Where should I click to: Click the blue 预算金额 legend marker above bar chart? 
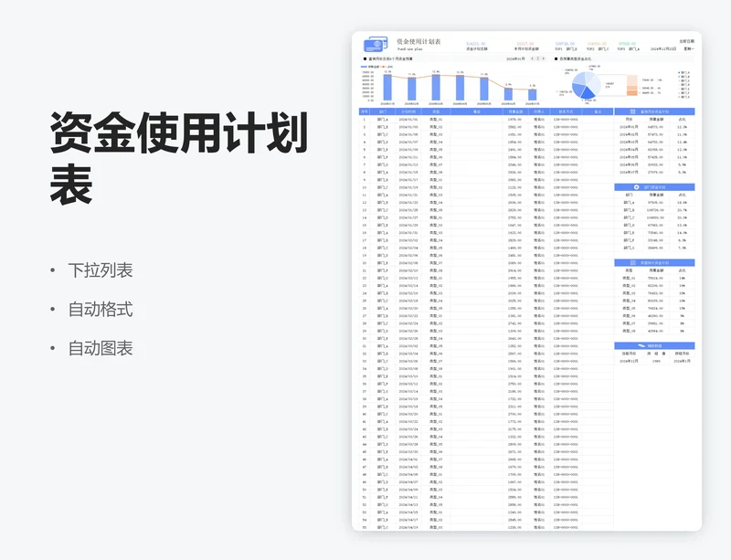(364, 67)
